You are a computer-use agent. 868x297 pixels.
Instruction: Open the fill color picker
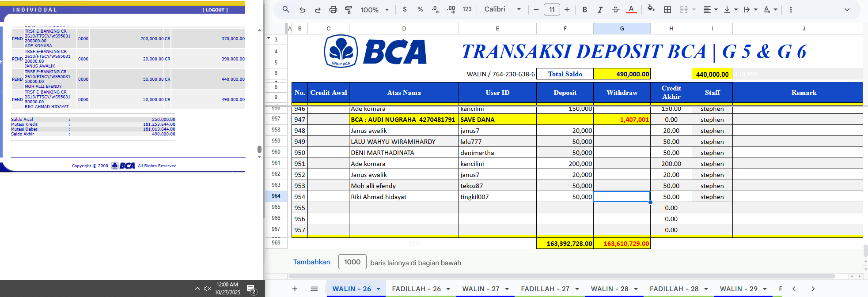[651, 9]
